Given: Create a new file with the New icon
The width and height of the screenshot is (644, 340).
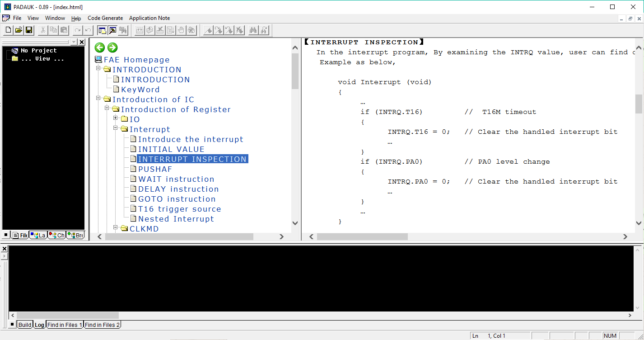Looking at the screenshot, I should pyautogui.click(x=7, y=30).
